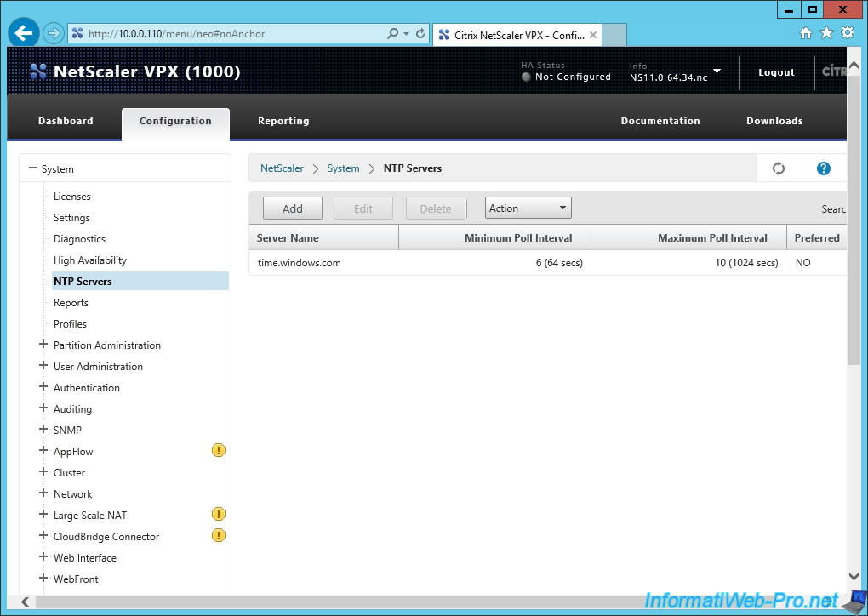Expand the Cluster node
868x616 pixels.
[x=43, y=471]
